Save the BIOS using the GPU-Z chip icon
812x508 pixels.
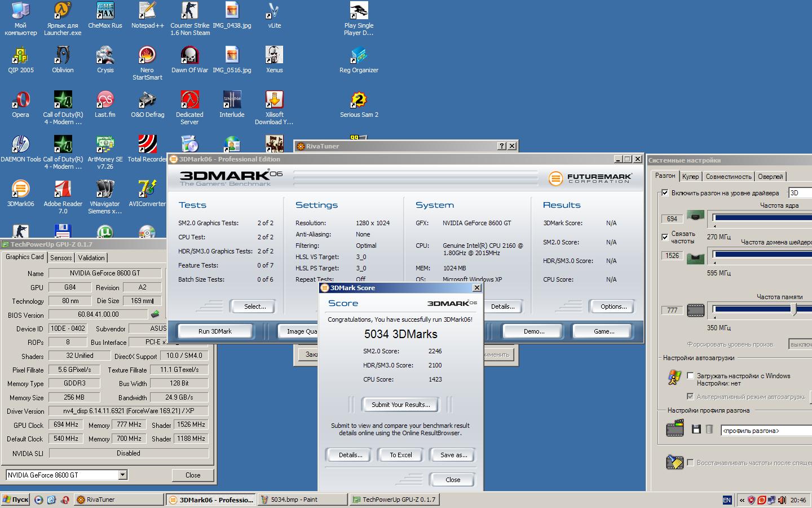pos(155,314)
